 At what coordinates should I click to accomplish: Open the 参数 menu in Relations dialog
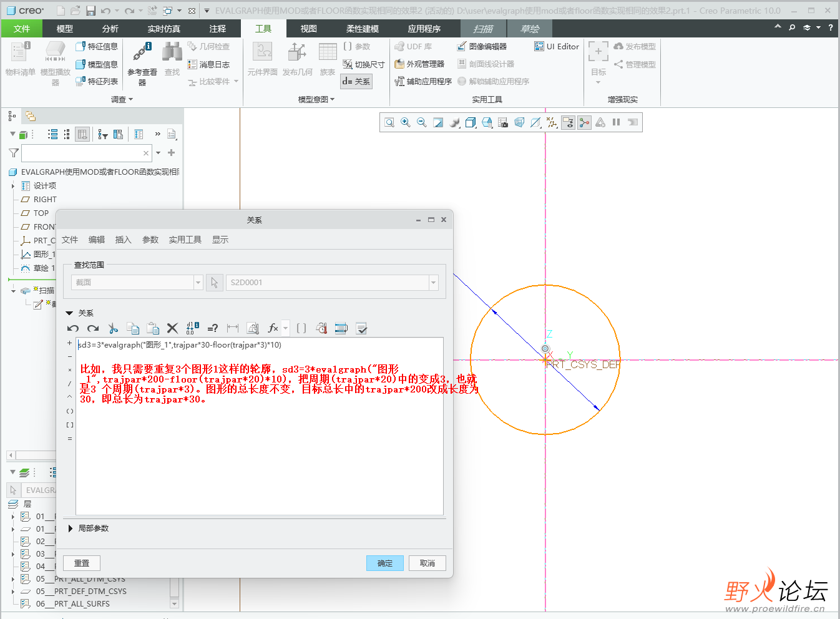pyautogui.click(x=150, y=240)
